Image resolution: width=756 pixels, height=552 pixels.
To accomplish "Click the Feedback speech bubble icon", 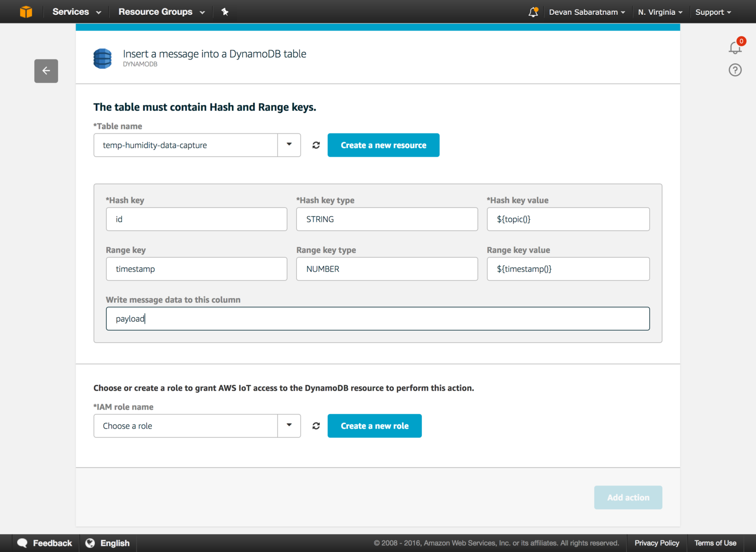I will [22, 543].
